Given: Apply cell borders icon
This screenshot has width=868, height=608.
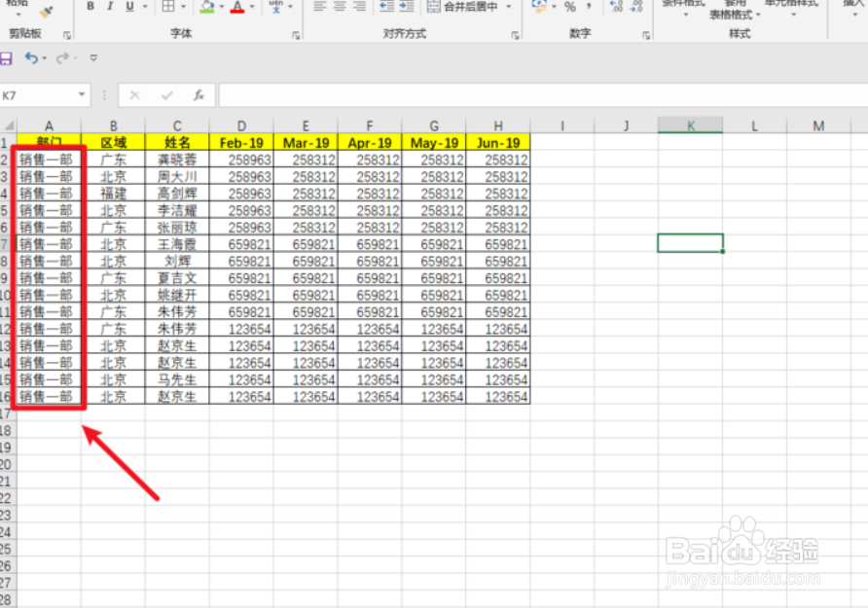Looking at the screenshot, I should click(168, 6).
